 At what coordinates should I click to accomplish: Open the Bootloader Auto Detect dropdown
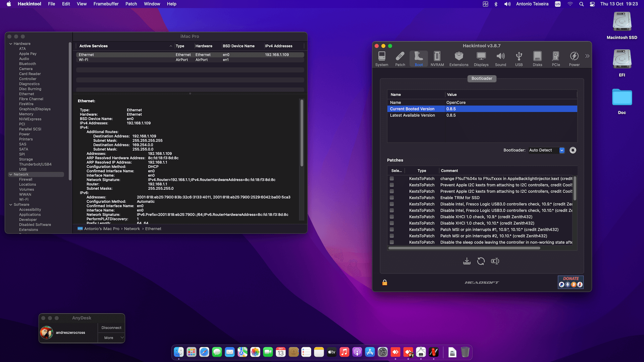coord(546,150)
